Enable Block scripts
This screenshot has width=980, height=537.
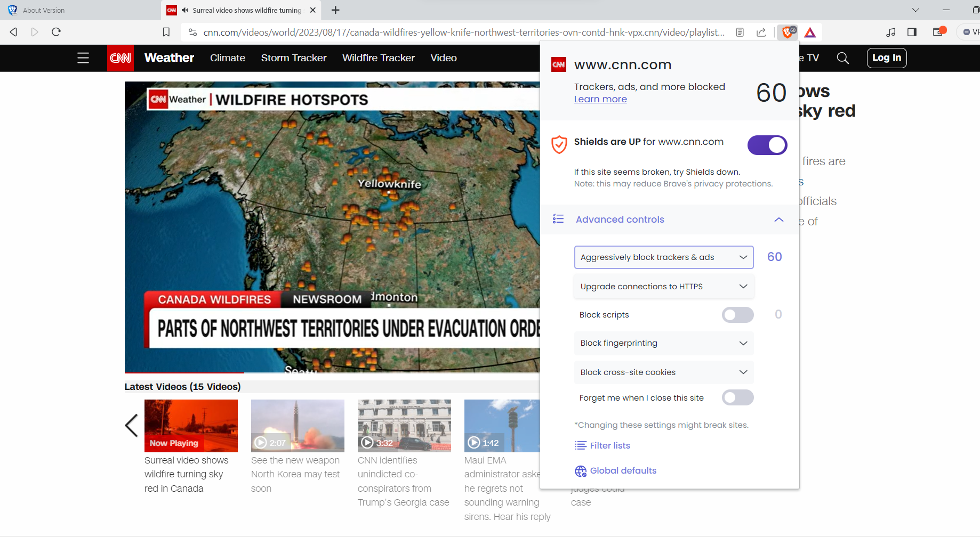(x=737, y=314)
